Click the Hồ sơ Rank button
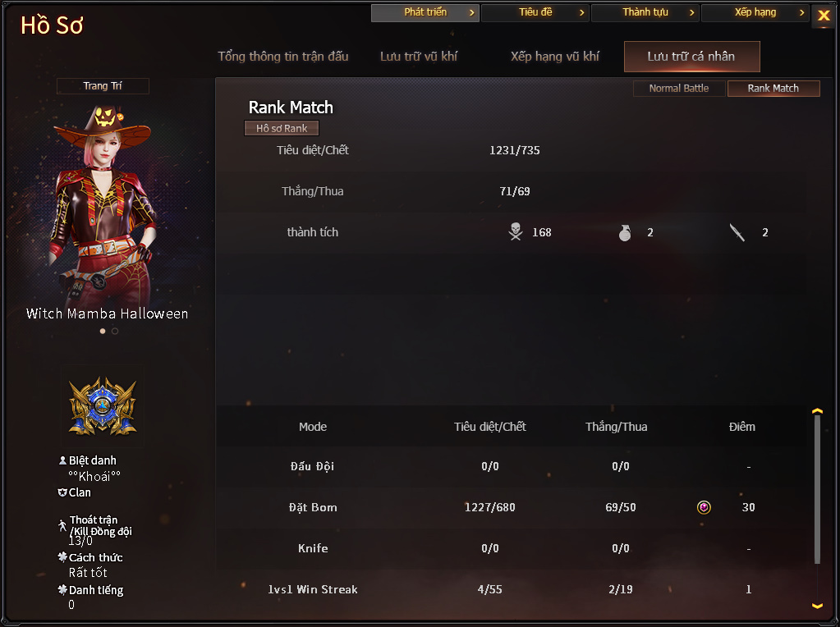This screenshot has width=840, height=627. coord(282,128)
